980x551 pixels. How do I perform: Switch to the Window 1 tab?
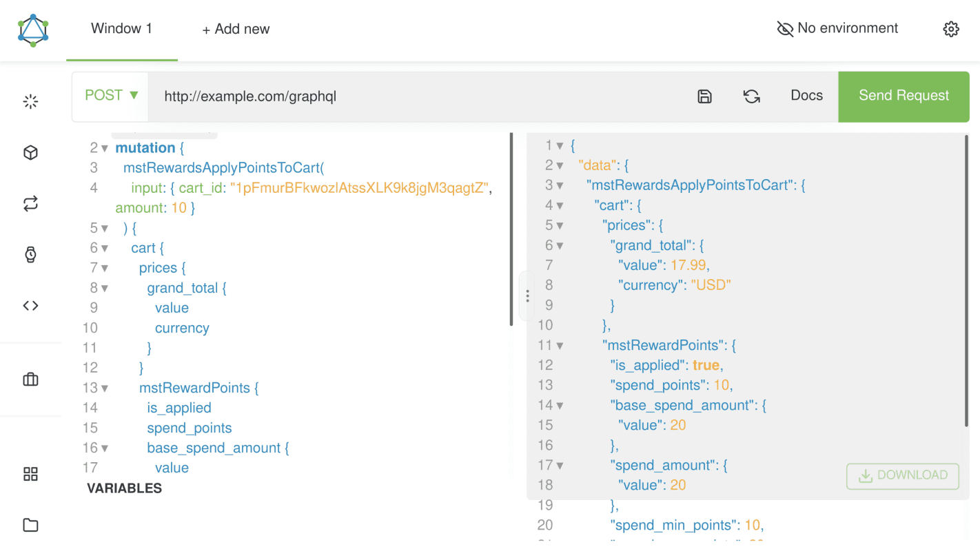(122, 29)
